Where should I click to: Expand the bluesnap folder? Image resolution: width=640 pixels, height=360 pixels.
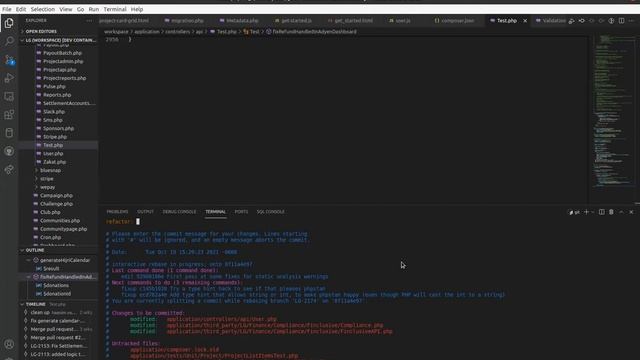(x=50, y=170)
